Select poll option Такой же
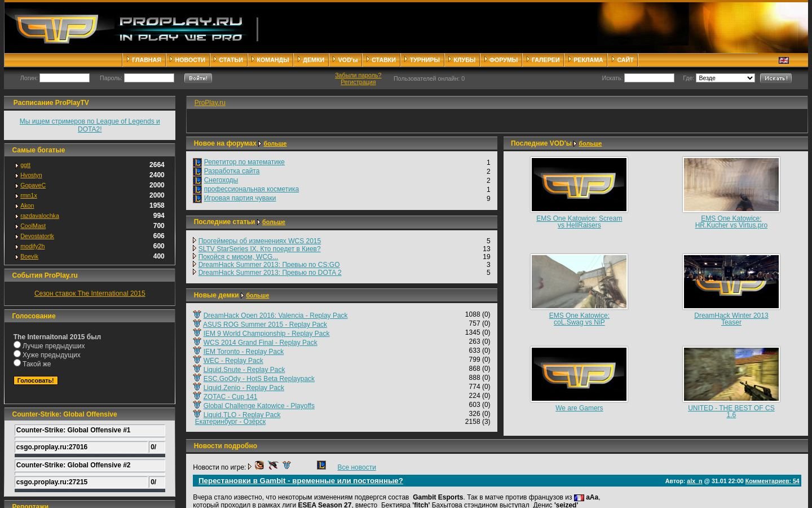The image size is (812, 508). 17,362
